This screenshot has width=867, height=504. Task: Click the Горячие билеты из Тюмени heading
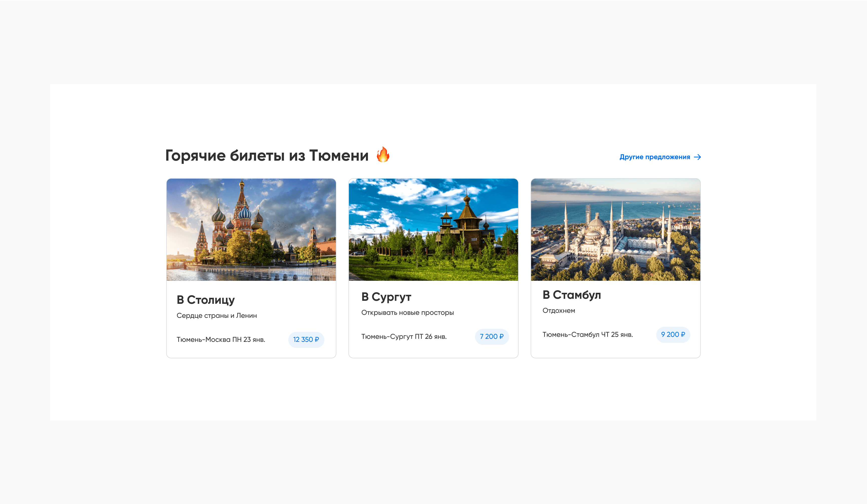pos(267,155)
